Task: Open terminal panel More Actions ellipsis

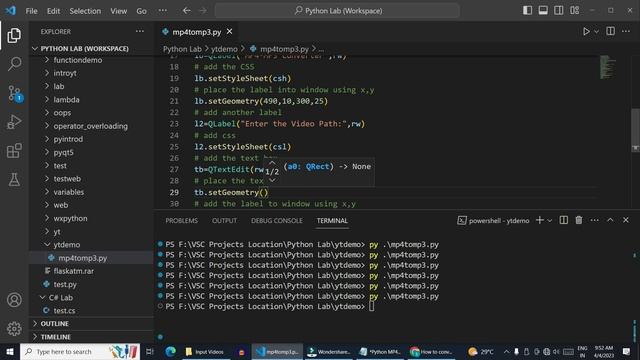Action: [x=594, y=220]
